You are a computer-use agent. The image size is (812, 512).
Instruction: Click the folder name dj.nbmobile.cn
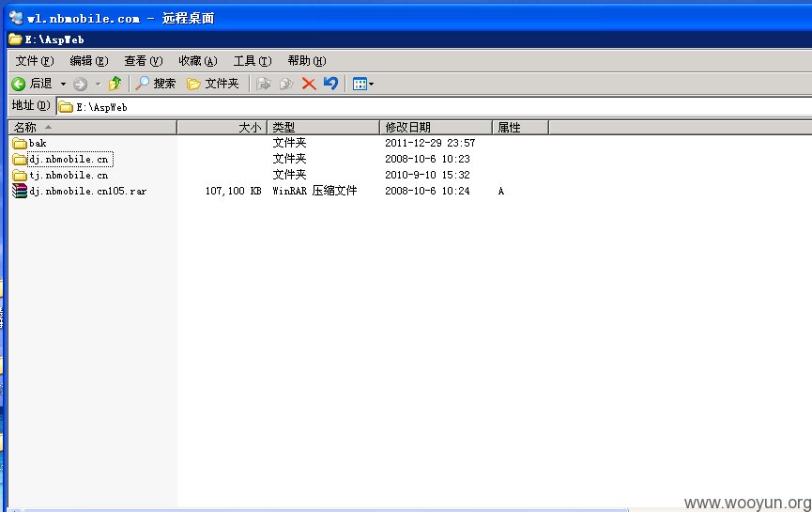tap(69, 159)
